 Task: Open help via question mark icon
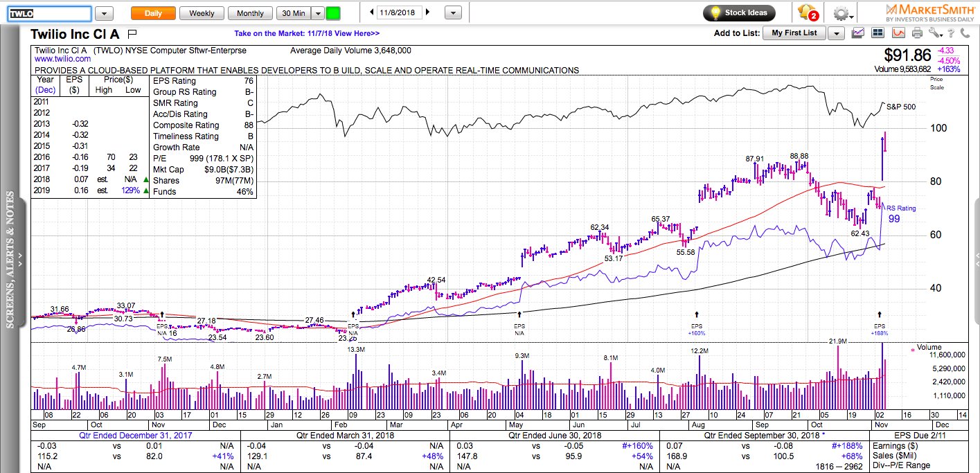[x=952, y=33]
